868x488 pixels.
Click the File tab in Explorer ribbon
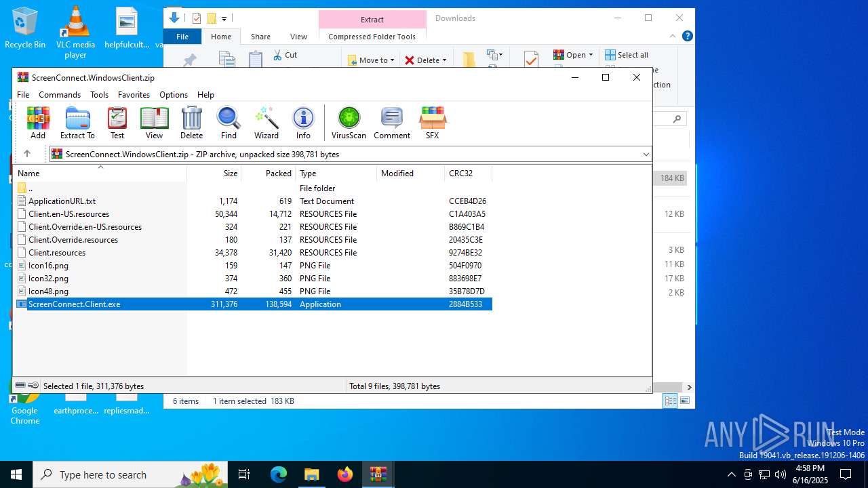[182, 37]
